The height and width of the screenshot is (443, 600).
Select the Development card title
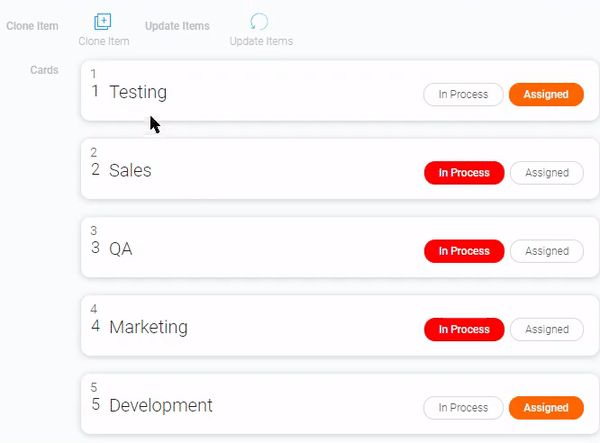coord(161,405)
